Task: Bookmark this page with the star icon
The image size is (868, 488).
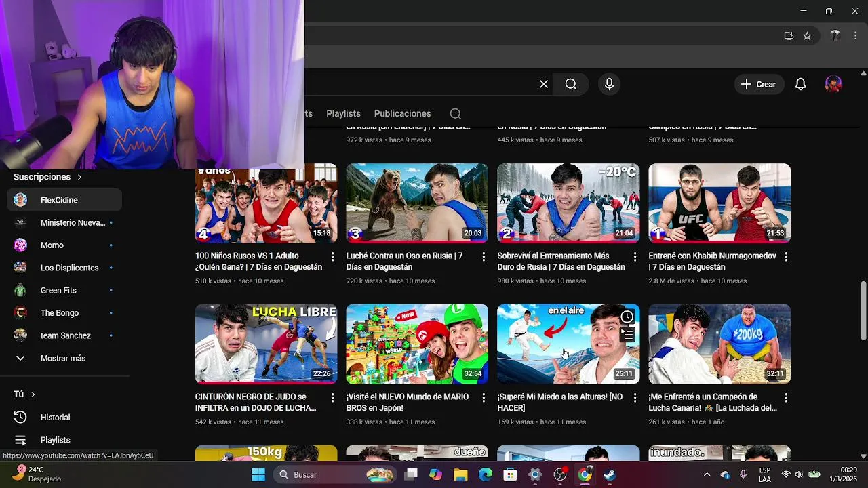Action: point(807,36)
